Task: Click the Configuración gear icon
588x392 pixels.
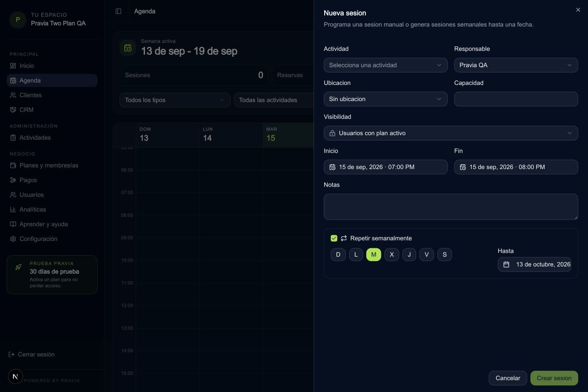Action: (13, 239)
